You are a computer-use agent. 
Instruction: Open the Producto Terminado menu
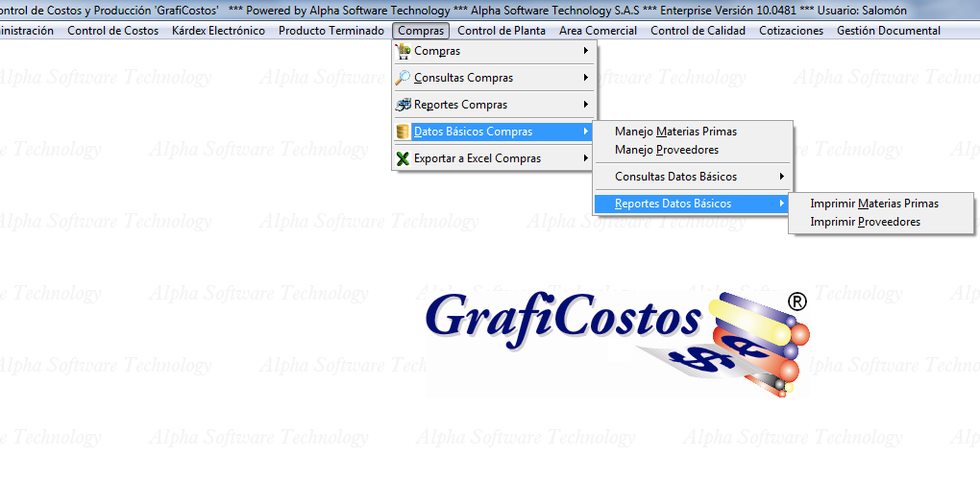[x=331, y=31]
